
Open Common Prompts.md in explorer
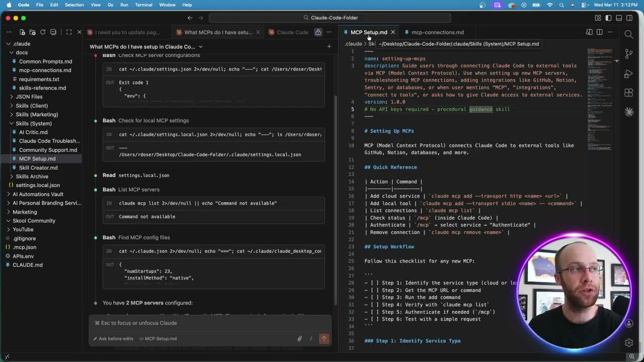coord(45,61)
